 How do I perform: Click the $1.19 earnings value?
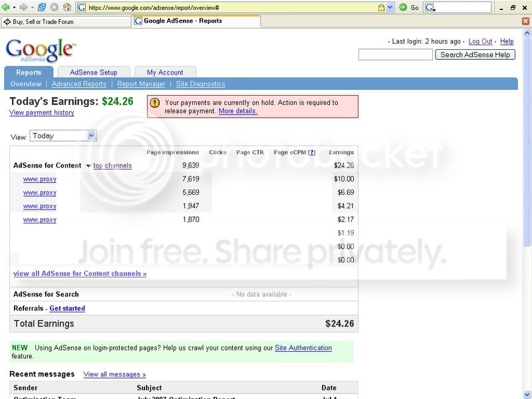(x=345, y=233)
